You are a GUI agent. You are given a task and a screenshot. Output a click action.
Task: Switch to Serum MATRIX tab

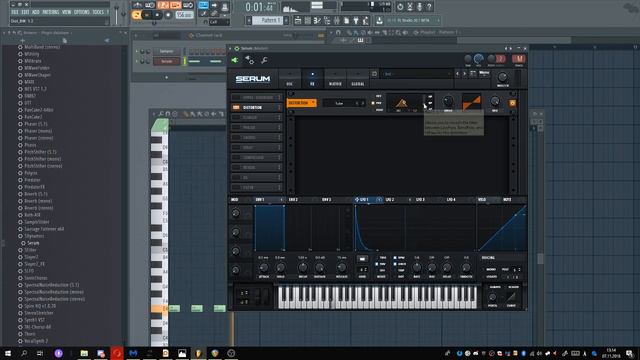coord(335,78)
